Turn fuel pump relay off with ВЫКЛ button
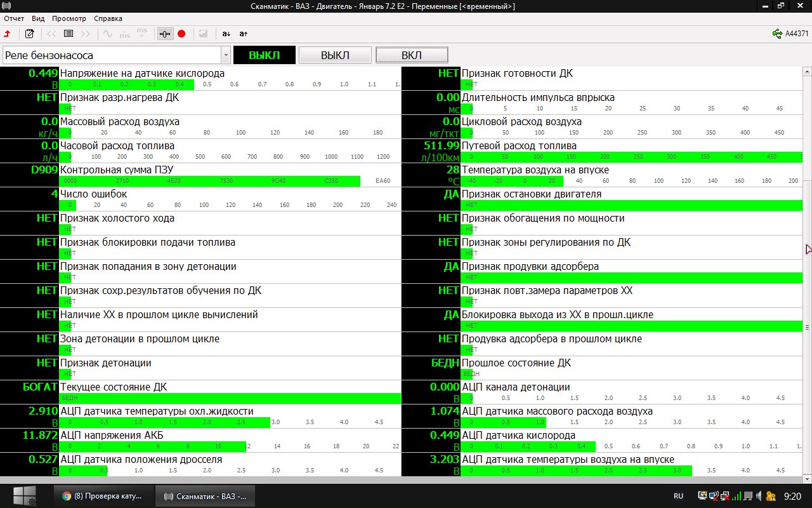Image resolution: width=812 pixels, height=508 pixels. click(x=335, y=55)
